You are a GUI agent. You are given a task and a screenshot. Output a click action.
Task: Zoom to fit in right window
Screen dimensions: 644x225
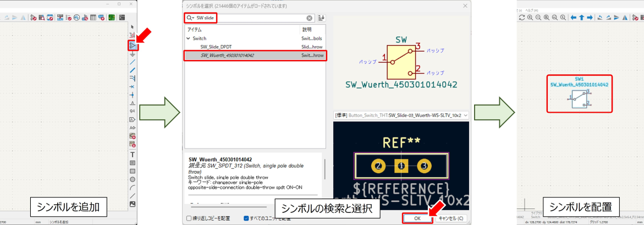(x=547, y=18)
